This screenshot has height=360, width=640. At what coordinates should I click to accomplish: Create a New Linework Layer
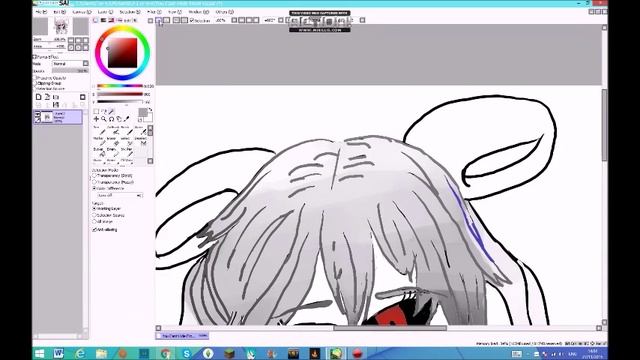click(x=47, y=97)
